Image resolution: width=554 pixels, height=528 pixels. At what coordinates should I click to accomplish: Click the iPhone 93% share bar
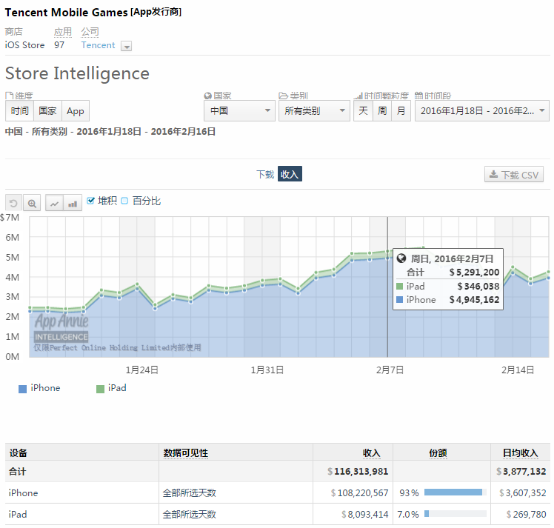tap(455, 492)
